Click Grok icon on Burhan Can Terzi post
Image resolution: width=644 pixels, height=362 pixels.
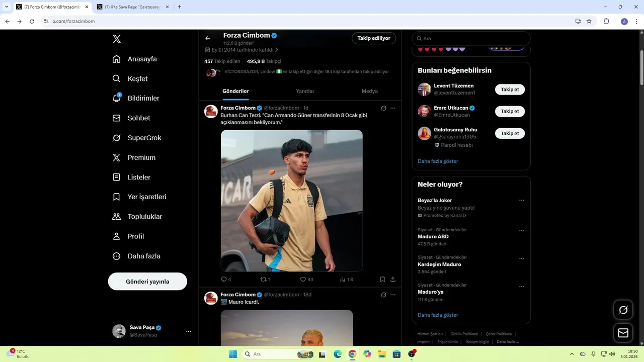(x=384, y=108)
